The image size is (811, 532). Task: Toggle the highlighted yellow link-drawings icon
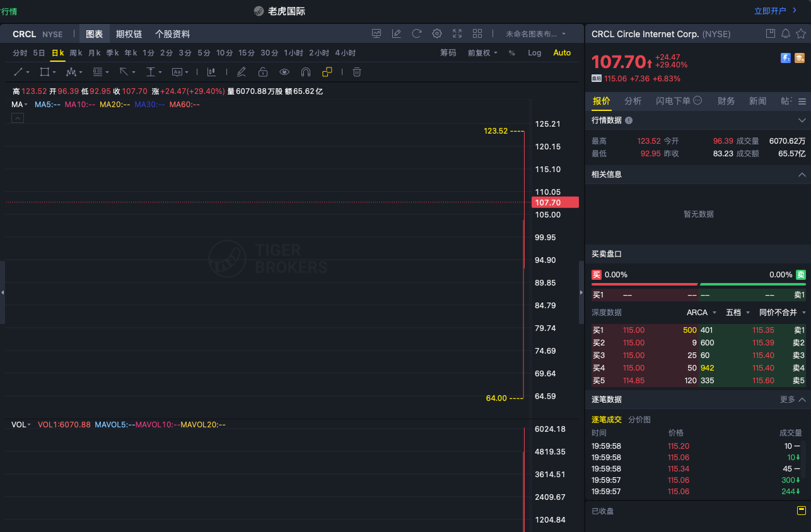click(327, 72)
